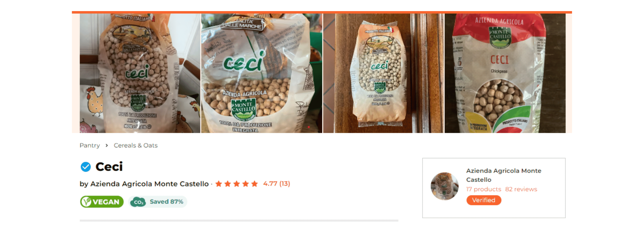This screenshot has height=234, width=644.
Task: Click the first orange rating star
Action: click(219, 184)
